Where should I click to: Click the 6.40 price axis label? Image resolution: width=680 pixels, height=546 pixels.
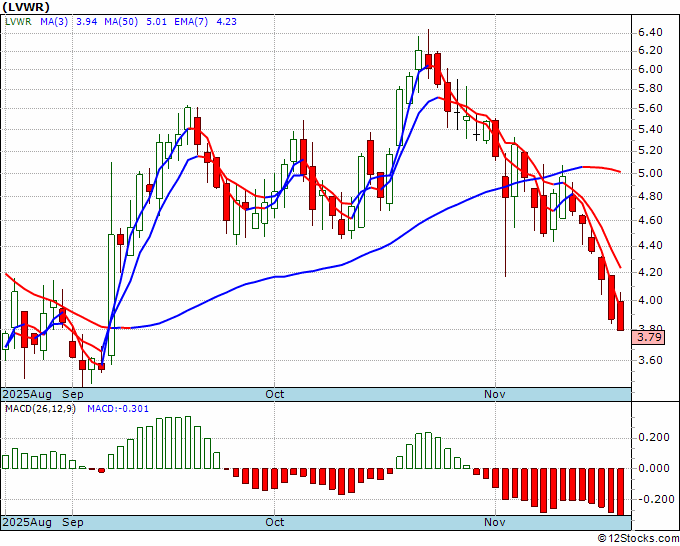point(650,33)
